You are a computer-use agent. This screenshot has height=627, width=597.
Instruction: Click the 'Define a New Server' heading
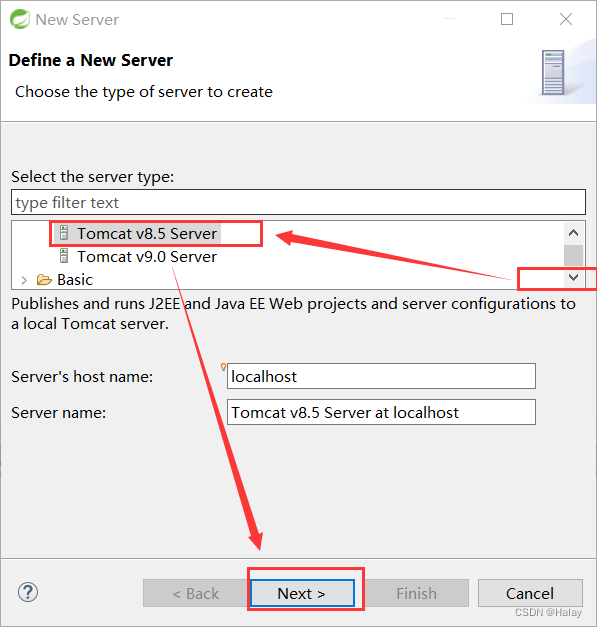point(91,60)
